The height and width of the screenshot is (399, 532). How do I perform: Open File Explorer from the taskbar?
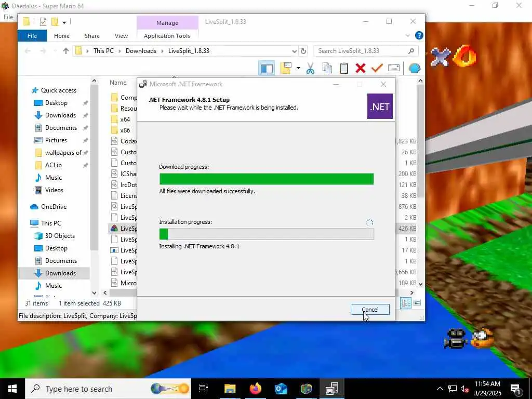click(x=230, y=389)
